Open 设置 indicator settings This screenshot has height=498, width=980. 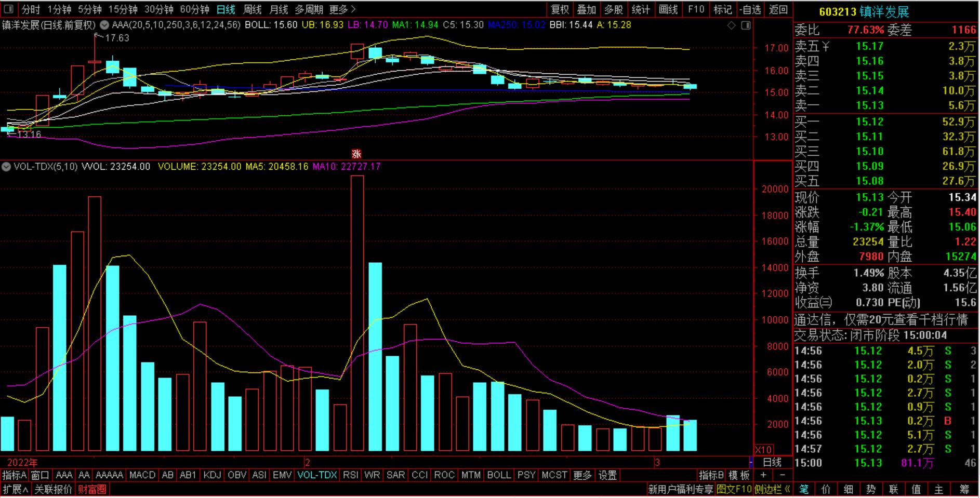click(607, 475)
